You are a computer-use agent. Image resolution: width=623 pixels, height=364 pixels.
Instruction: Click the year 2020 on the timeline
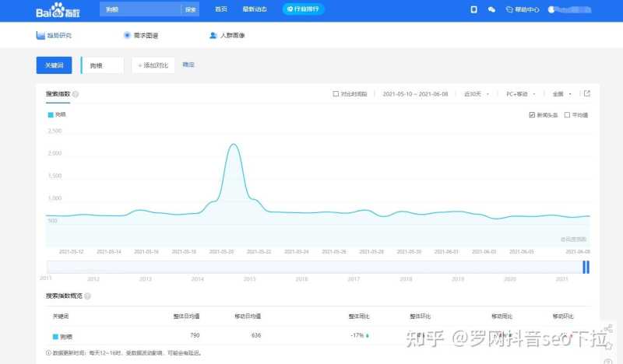510,279
